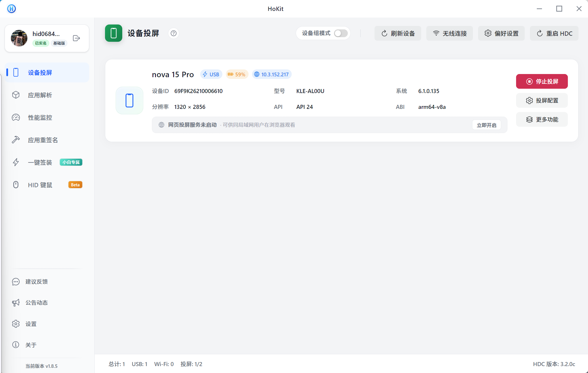Click the chat bubble icon for 建议反馈

click(16, 282)
